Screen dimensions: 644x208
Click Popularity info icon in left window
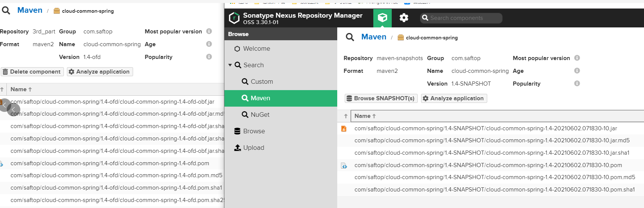pos(209,57)
